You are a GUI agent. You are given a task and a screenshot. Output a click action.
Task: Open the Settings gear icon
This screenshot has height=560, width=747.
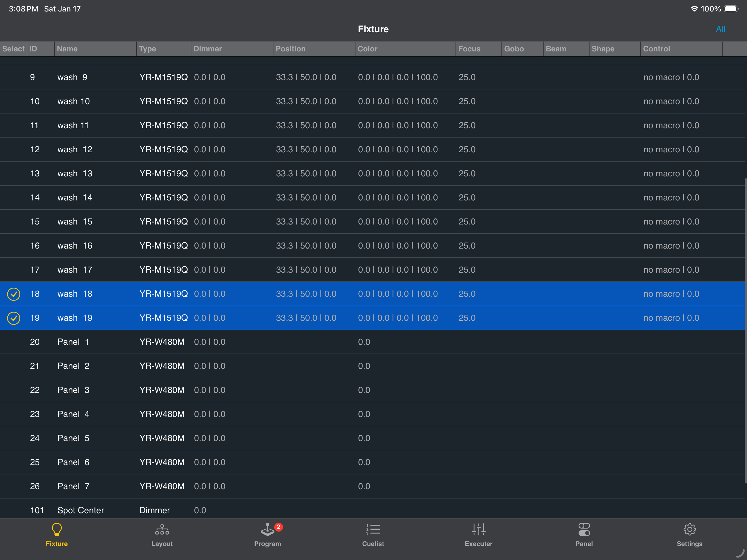click(x=690, y=529)
